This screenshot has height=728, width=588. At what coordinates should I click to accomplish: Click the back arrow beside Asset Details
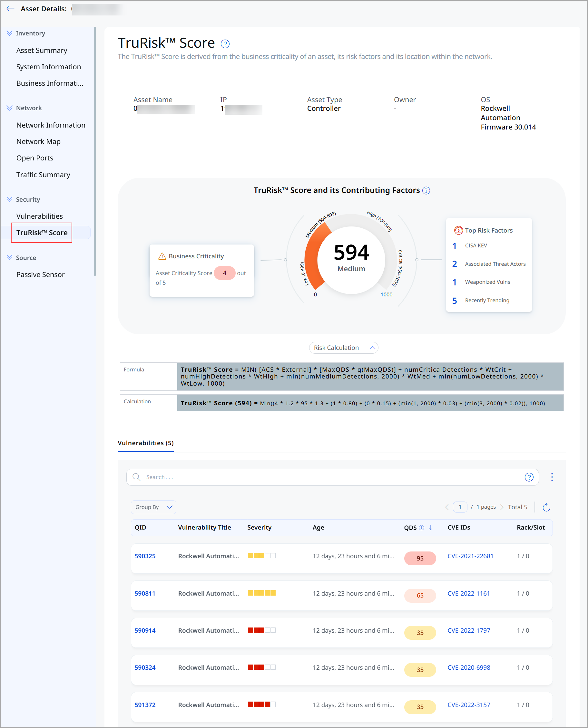point(10,9)
